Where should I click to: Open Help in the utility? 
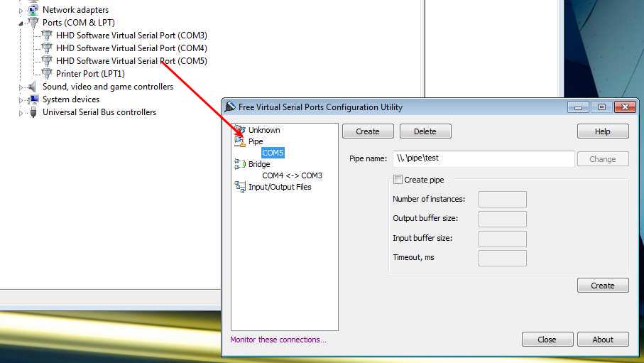tap(603, 131)
